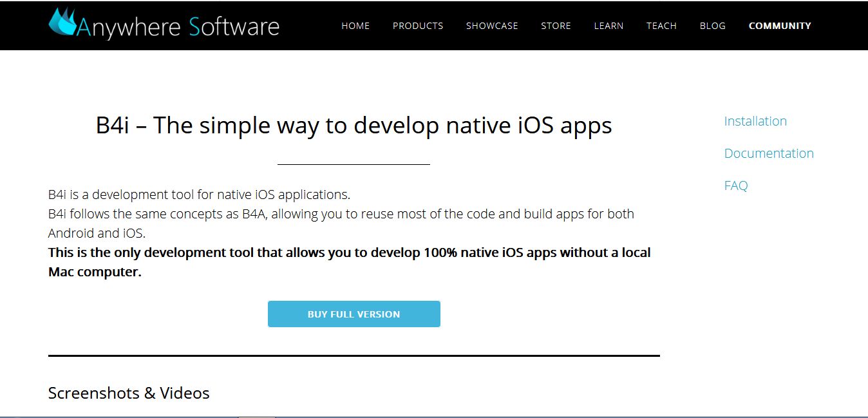868x418 pixels.
Task: Select the LEARN menu item
Action: click(609, 26)
